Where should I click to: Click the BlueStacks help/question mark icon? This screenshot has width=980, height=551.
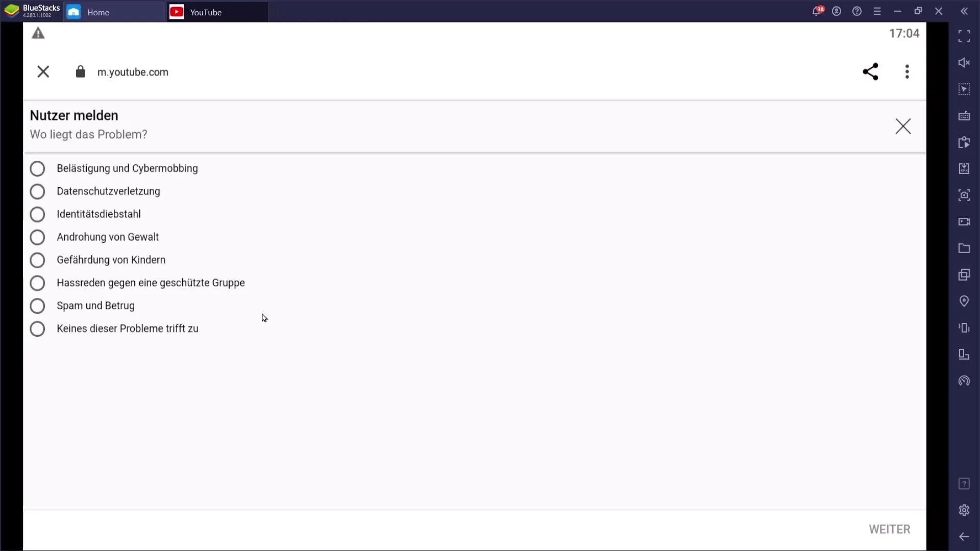tap(857, 11)
